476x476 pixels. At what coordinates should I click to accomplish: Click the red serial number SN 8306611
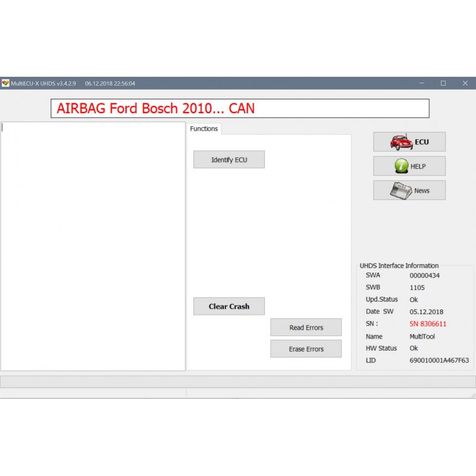click(x=428, y=324)
